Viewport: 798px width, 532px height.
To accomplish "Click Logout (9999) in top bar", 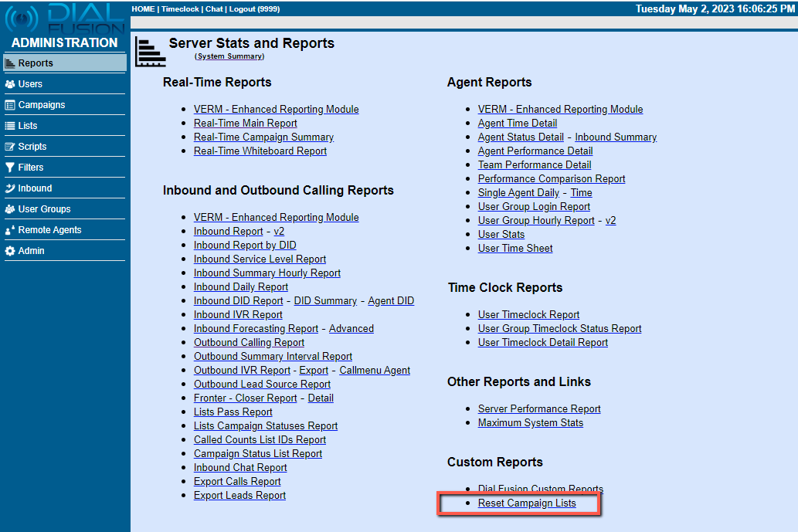I will click(254, 9).
